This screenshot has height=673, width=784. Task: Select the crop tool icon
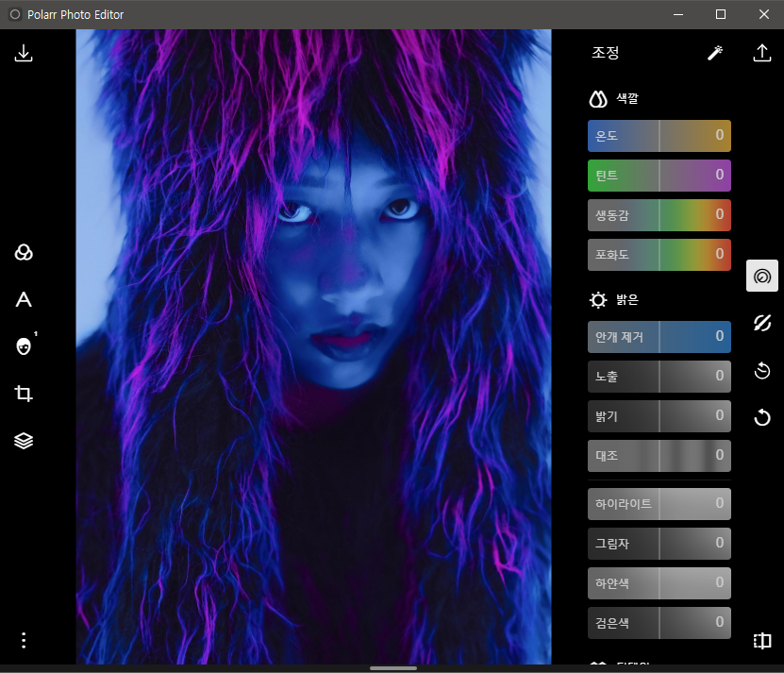[x=24, y=394]
